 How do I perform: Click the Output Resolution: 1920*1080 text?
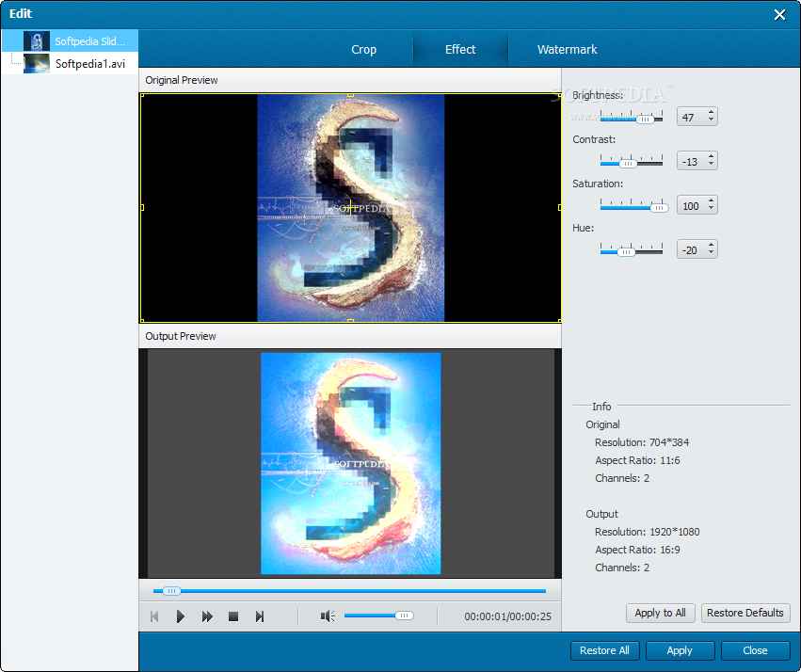pos(647,532)
